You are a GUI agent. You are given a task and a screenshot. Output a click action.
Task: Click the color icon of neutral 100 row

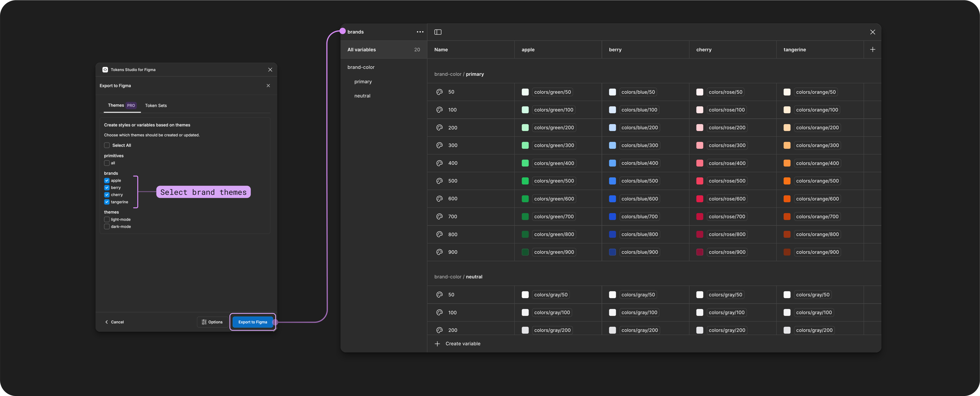click(x=439, y=312)
